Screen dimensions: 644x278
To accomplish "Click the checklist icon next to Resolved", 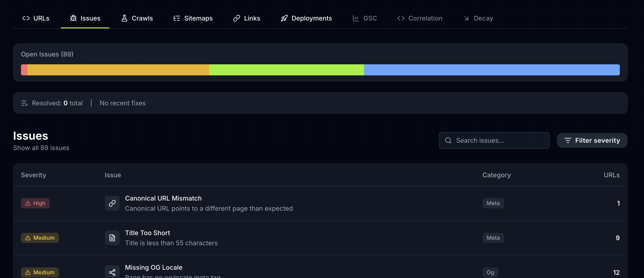I will [24, 103].
